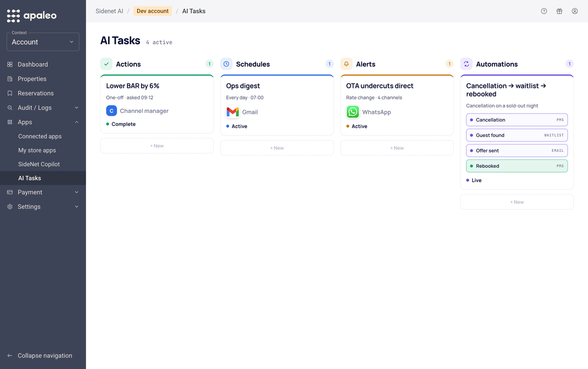Click 'One-off · asked 09:12' text
The height and width of the screenshot is (369, 588).
coord(130,98)
